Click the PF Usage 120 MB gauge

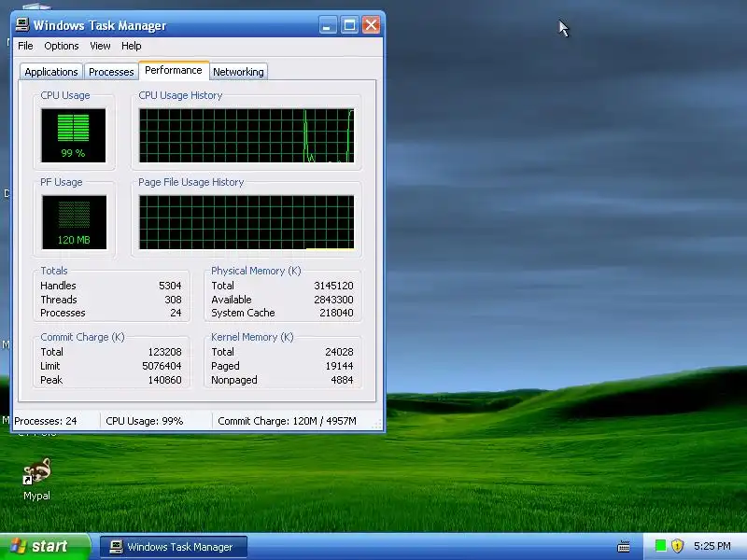tap(74, 222)
